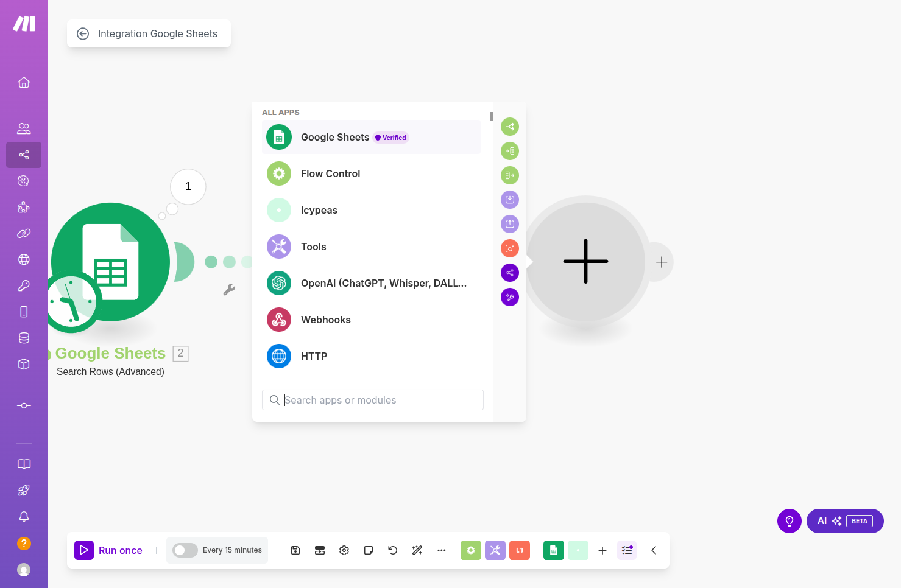The height and width of the screenshot is (588, 901).
Task: Open the Resource hub book icon
Action: pos(24,464)
